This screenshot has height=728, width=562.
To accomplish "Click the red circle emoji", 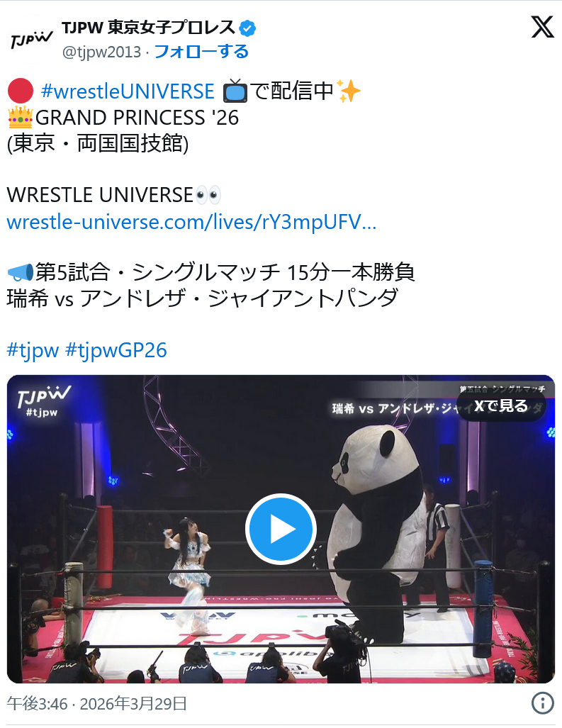I will click(21, 91).
